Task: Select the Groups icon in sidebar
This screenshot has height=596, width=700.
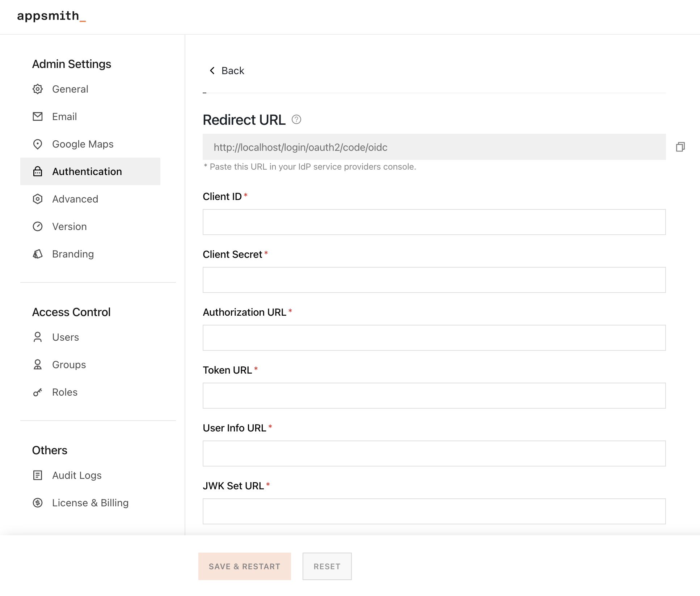Action: (38, 365)
